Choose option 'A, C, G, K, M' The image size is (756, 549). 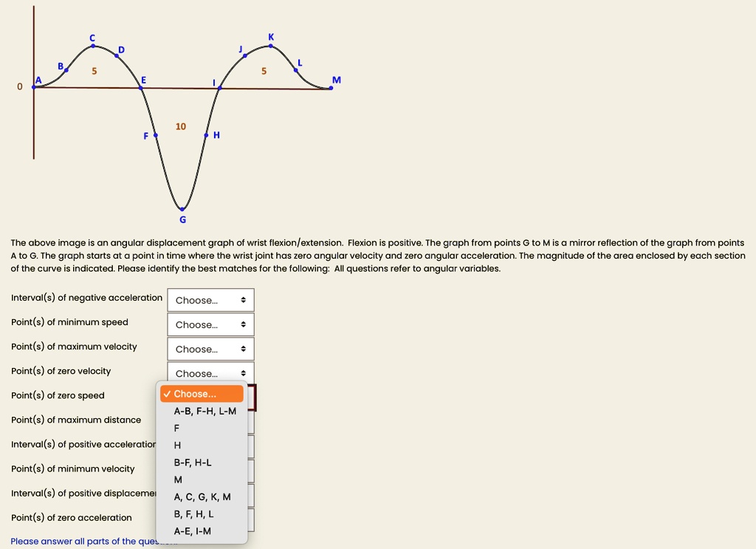pos(202,497)
